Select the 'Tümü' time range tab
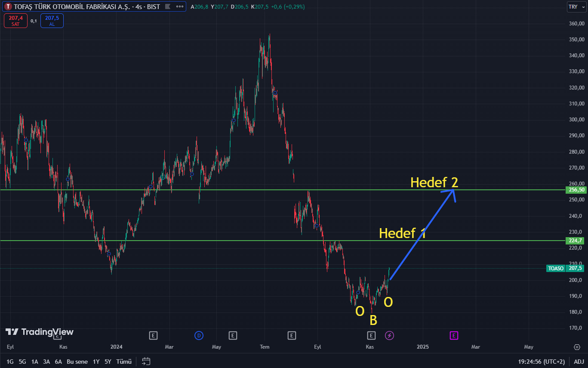The width and height of the screenshot is (588, 368). pos(124,362)
